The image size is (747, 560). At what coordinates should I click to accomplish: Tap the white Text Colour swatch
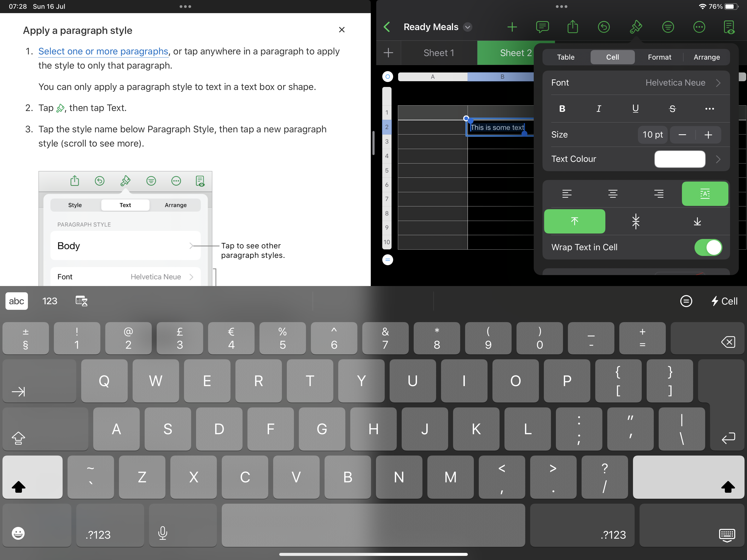click(x=679, y=159)
